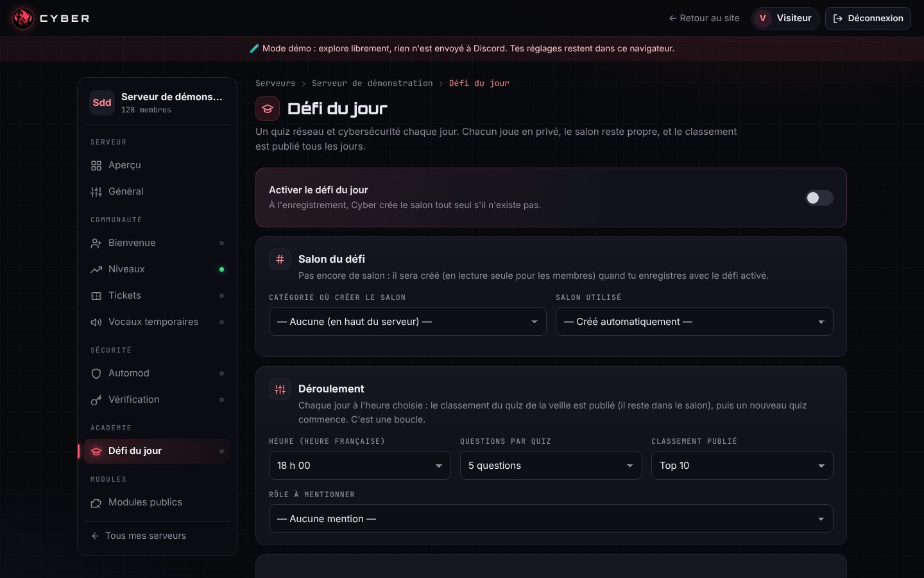Image resolution: width=924 pixels, height=578 pixels.
Task: Click the Vocaux temporaires speaker icon
Action: click(x=96, y=322)
